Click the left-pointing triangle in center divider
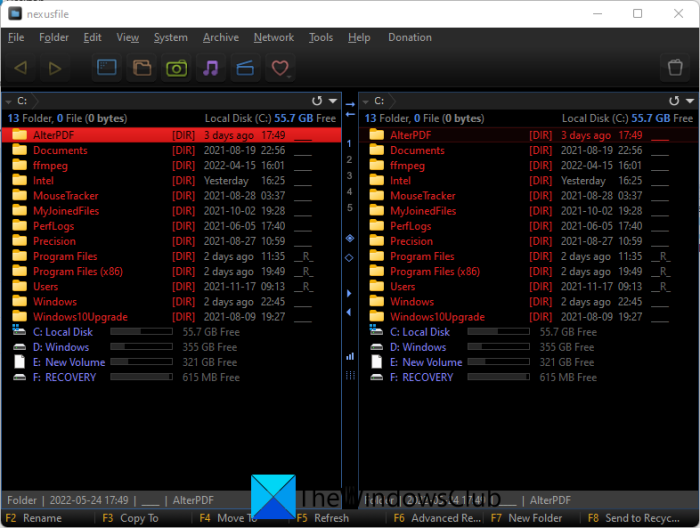Image resolution: width=700 pixels, height=528 pixels. point(349,312)
